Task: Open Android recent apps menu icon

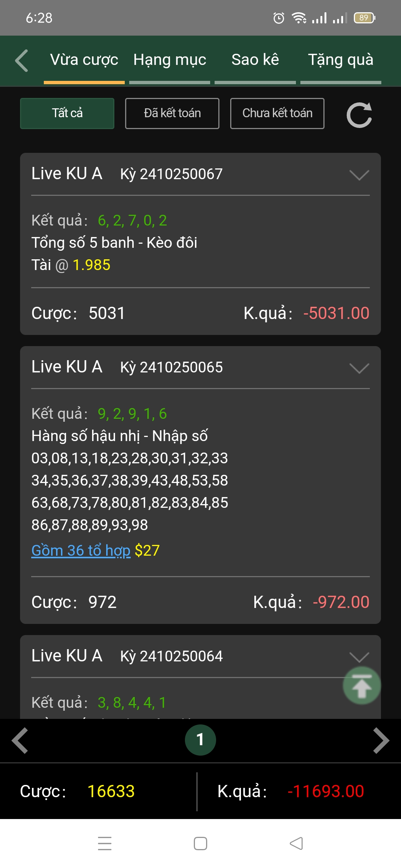Action: pyautogui.click(x=105, y=844)
